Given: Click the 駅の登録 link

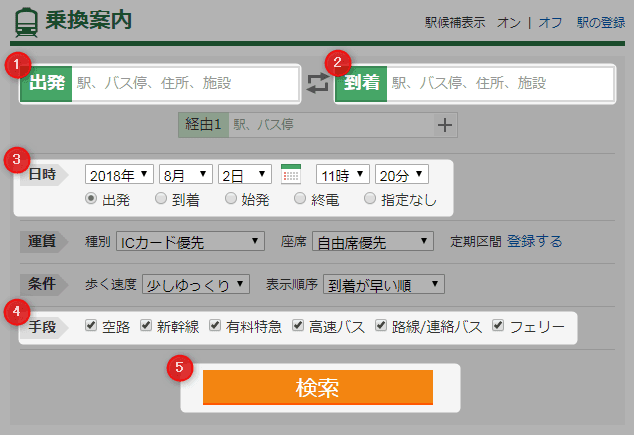Looking at the screenshot, I should [600, 21].
